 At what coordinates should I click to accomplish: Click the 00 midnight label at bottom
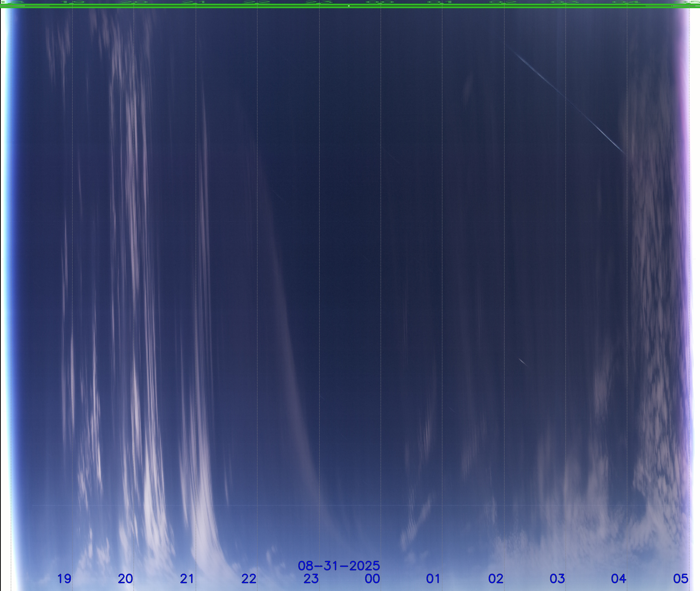[372, 579]
